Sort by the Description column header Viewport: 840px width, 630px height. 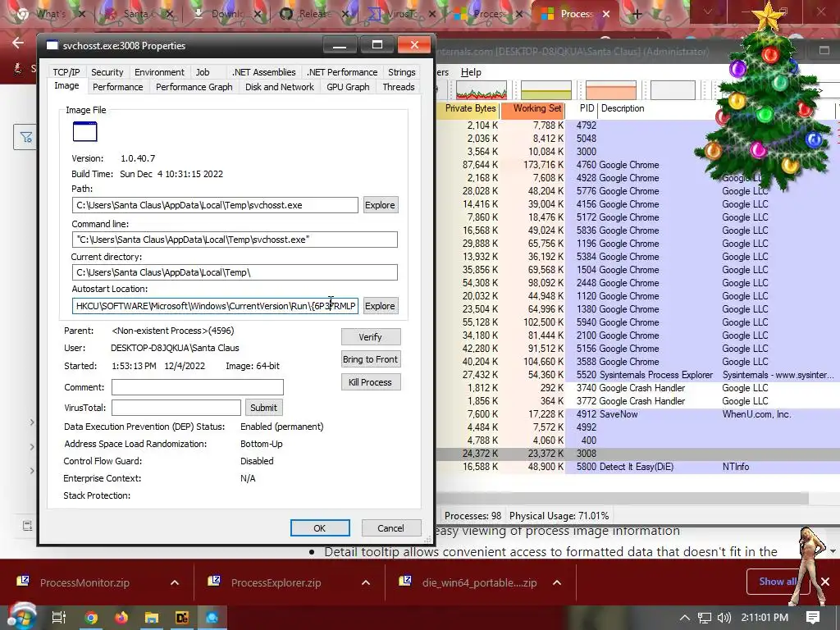tap(623, 109)
